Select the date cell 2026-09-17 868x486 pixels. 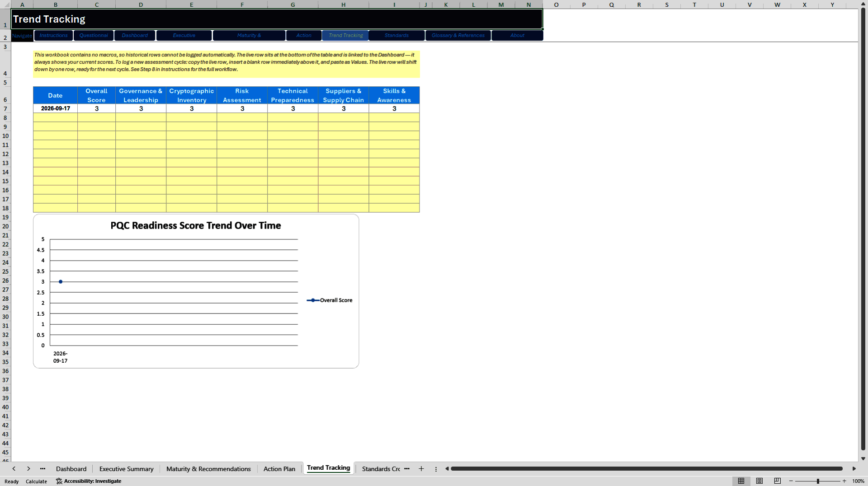pos(55,108)
